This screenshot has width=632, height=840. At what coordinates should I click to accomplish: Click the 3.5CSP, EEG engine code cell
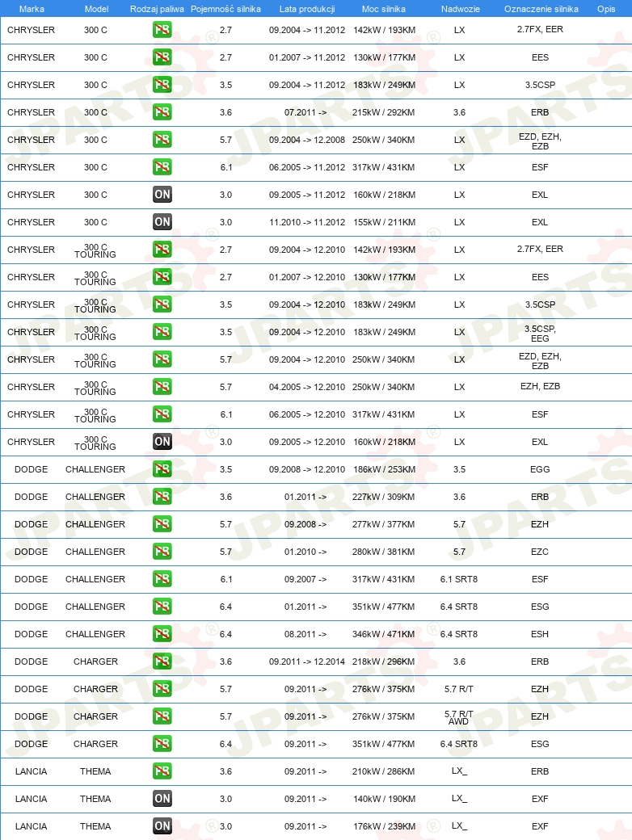540,334
